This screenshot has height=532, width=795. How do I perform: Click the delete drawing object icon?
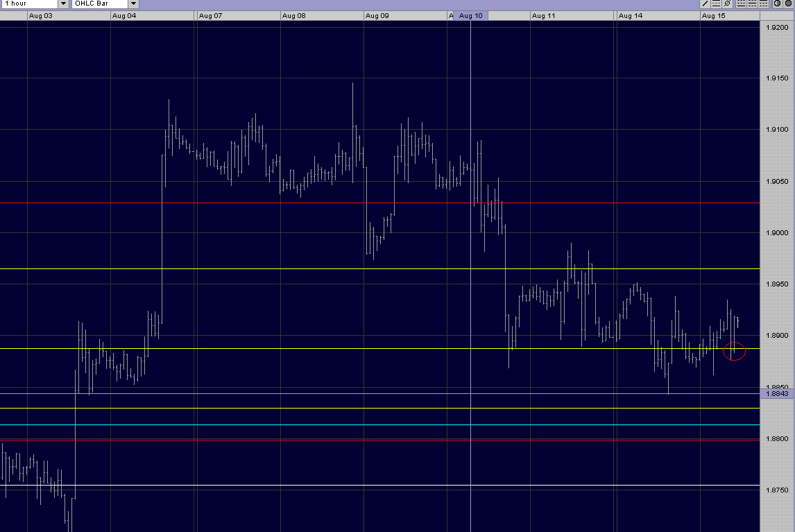(727, 3)
